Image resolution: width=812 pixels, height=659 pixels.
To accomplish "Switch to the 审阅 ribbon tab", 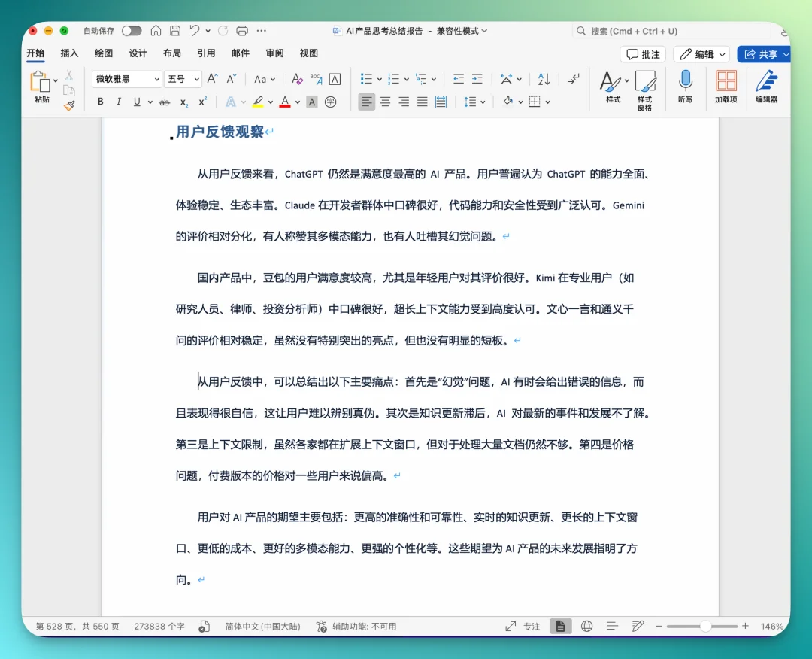I will (x=274, y=53).
